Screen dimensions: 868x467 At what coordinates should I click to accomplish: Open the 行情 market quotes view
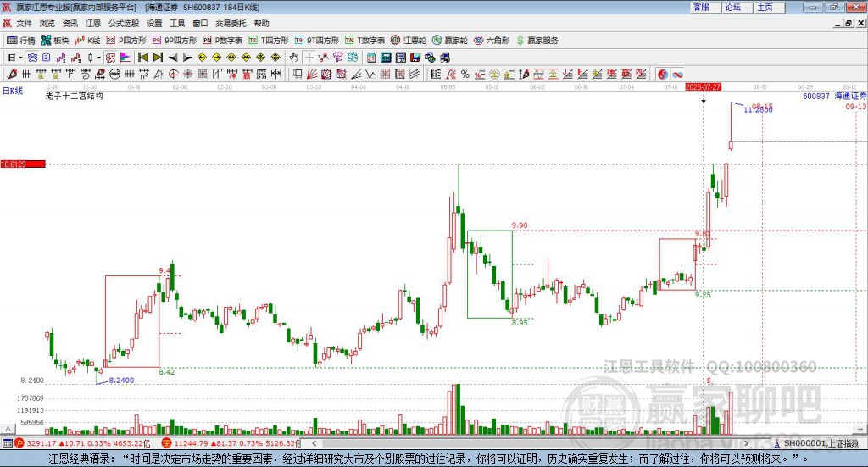(x=20, y=41)
